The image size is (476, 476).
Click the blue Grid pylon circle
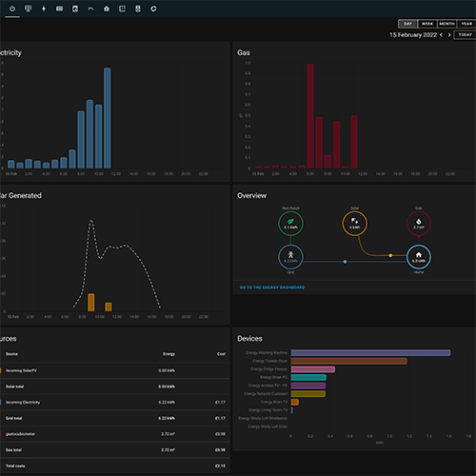pos(290,257)
